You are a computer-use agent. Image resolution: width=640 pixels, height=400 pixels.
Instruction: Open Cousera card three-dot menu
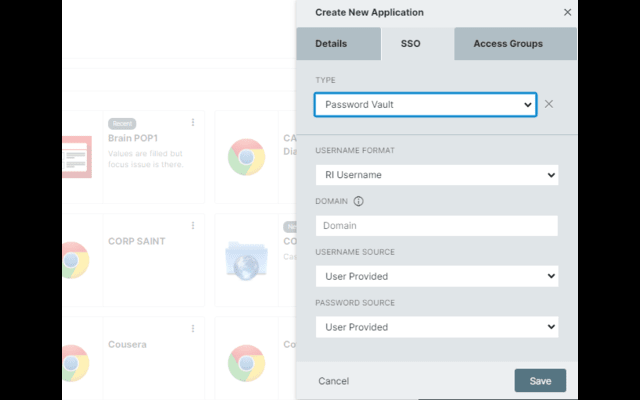(193, 328)
